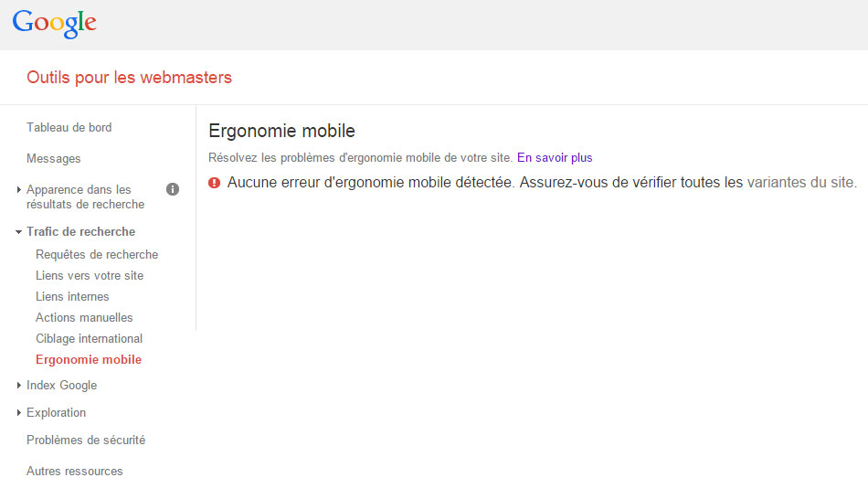Follow the En savoir plus link

(555, 158)
